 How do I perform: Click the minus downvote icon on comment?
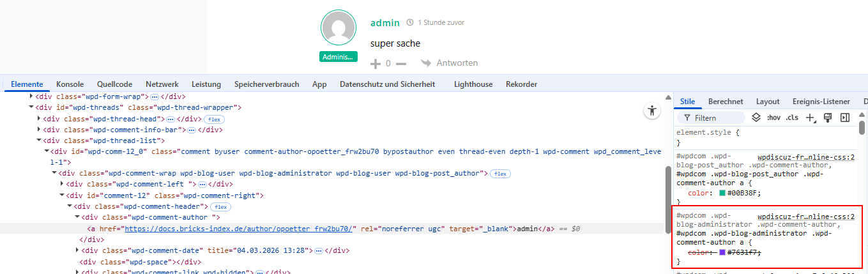[401, 64]
